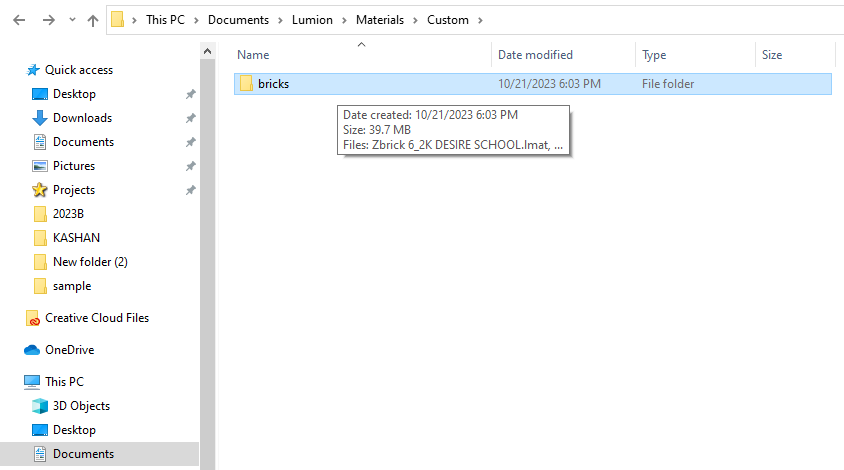This screenshot has width=844, height=470.
Task: Navigate to Materials in breadcrumb path
Action: click(379, 20)
